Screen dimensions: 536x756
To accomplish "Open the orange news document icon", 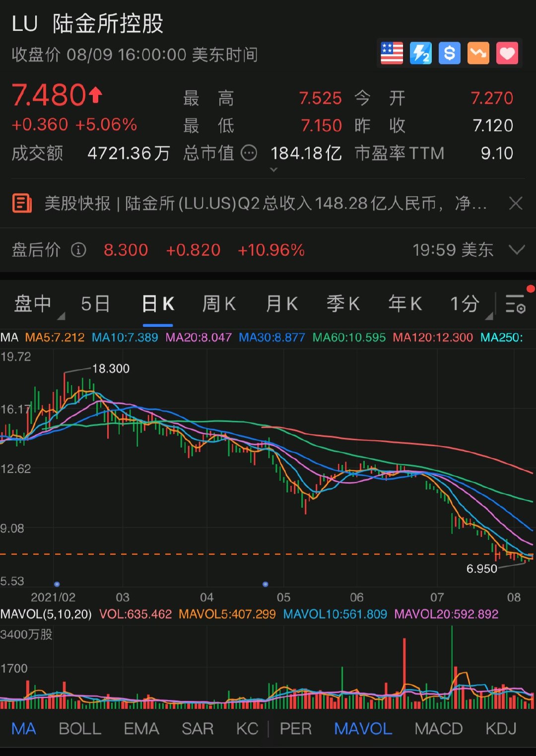I will click(22, 203).
